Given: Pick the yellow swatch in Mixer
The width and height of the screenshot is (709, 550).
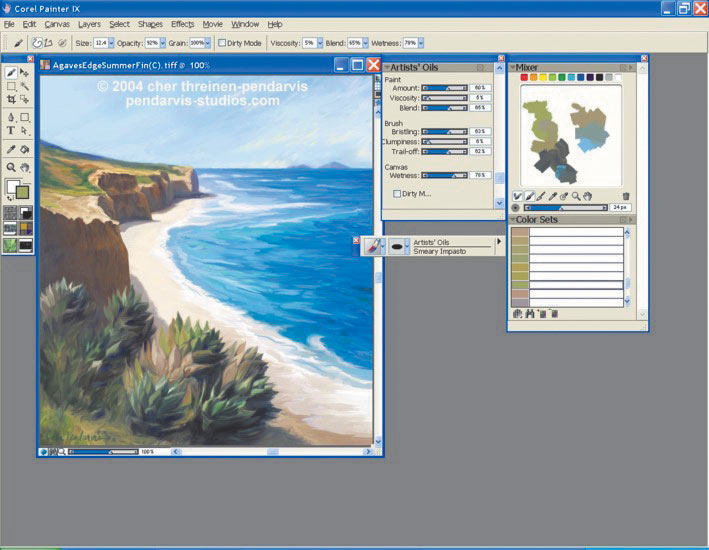Looking at the screenshot, I should (543, 77).
